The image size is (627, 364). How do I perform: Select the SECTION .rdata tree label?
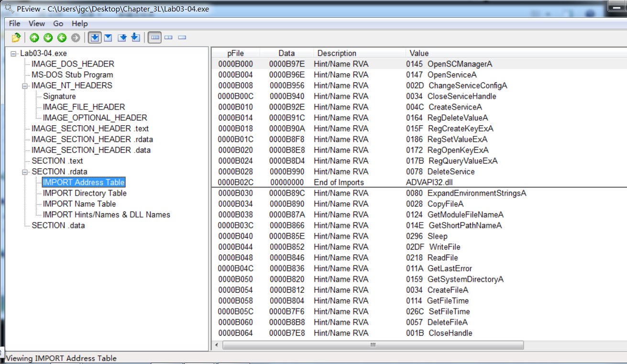[x=59, y=172]
